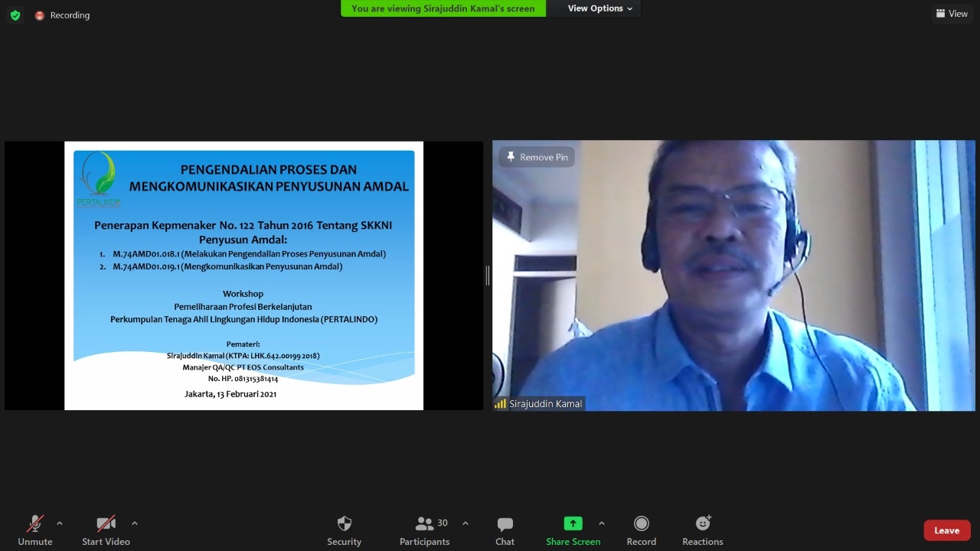980x551 pixels.
Task: Expand the arrow next to Participants
Action: tap(465, 523)
